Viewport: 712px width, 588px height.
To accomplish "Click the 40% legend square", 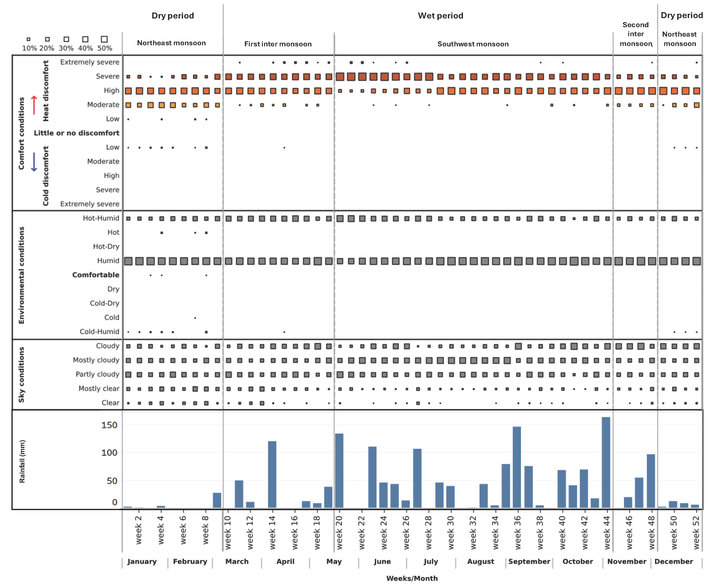I will click(x=85, y=39).
